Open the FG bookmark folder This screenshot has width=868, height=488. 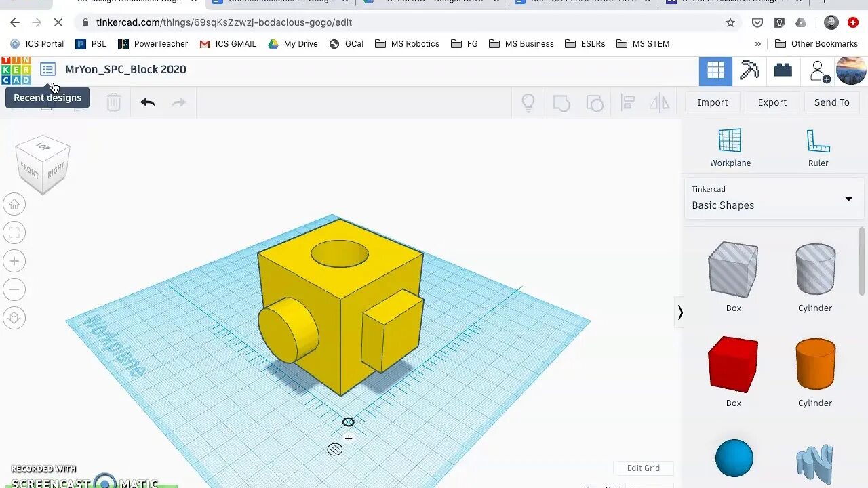click(465, 44)
